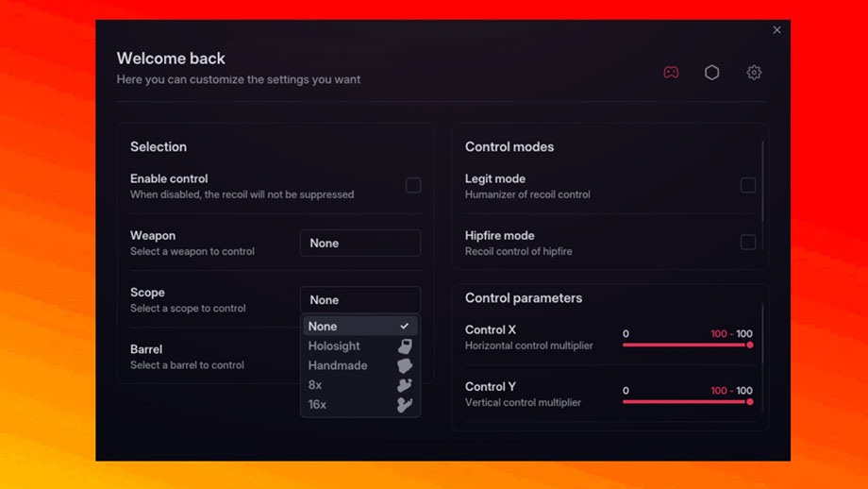The height and width of the screenshot is (489, 868).
Task: Collapse the Scope dropdown field
Action: coord(360,300)
